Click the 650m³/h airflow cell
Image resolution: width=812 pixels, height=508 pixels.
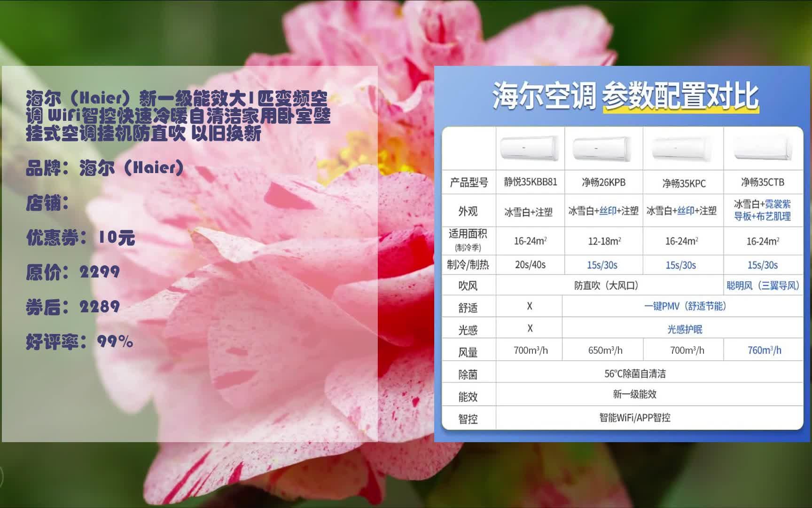[x=605, y=350]
